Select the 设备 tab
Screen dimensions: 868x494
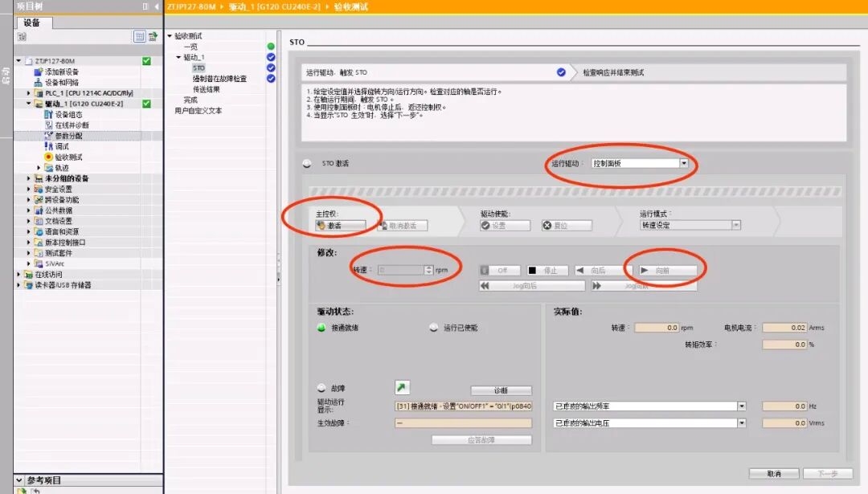click(x=33, y=22)
